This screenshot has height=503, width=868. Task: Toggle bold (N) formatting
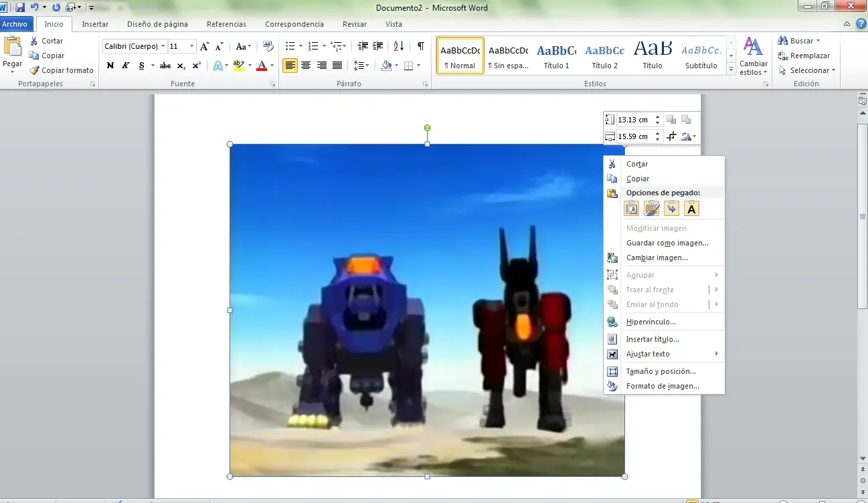110,66
